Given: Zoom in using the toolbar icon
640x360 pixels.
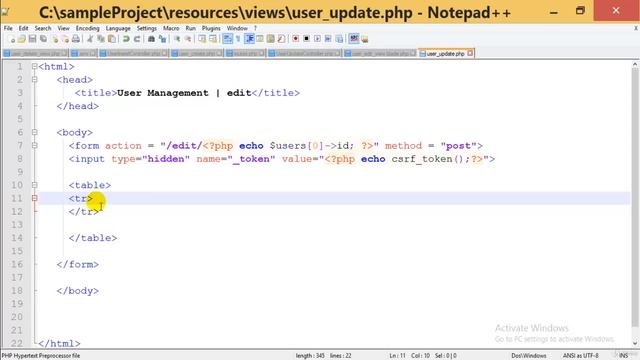Looking at the screenshot, I should [x=177, y=39].
